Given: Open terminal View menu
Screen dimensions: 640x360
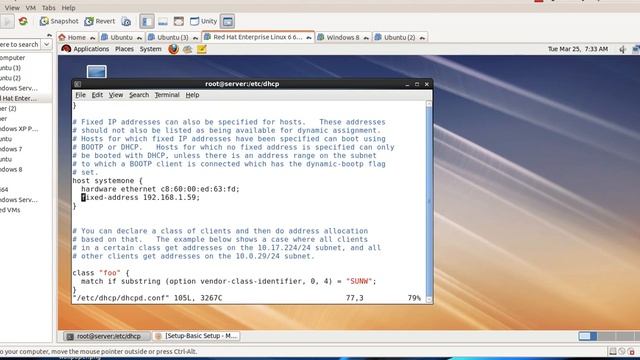Looking at the screenshot, I should [116, 95].
